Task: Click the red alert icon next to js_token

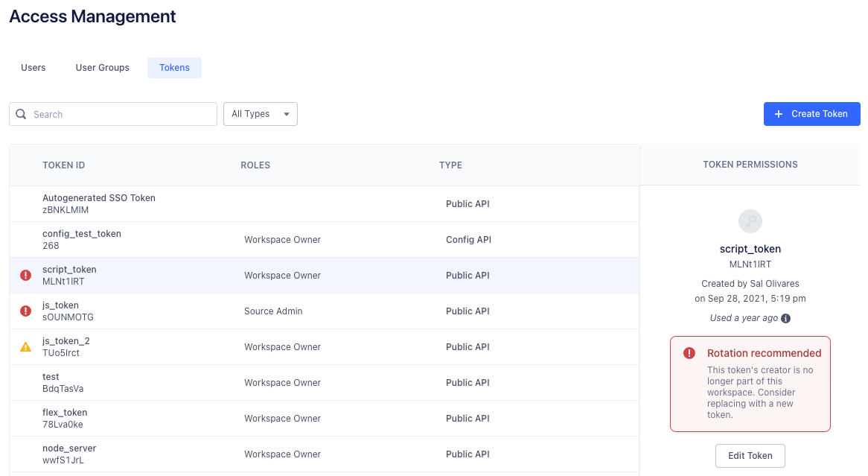Action: 25,311
